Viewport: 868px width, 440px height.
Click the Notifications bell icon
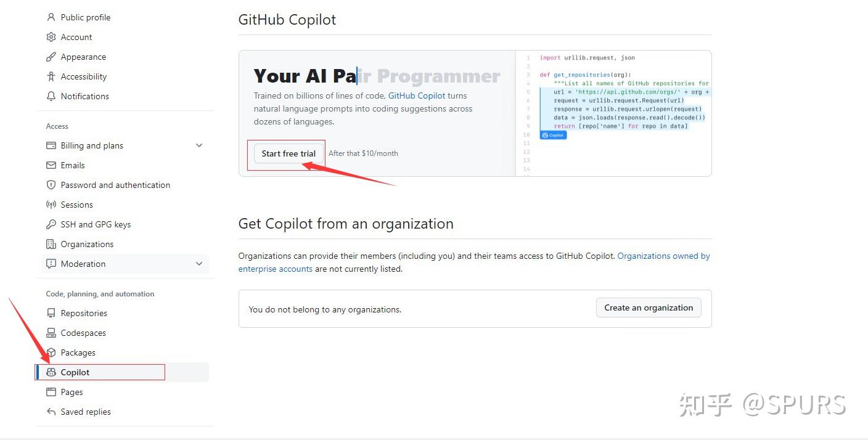51,96
